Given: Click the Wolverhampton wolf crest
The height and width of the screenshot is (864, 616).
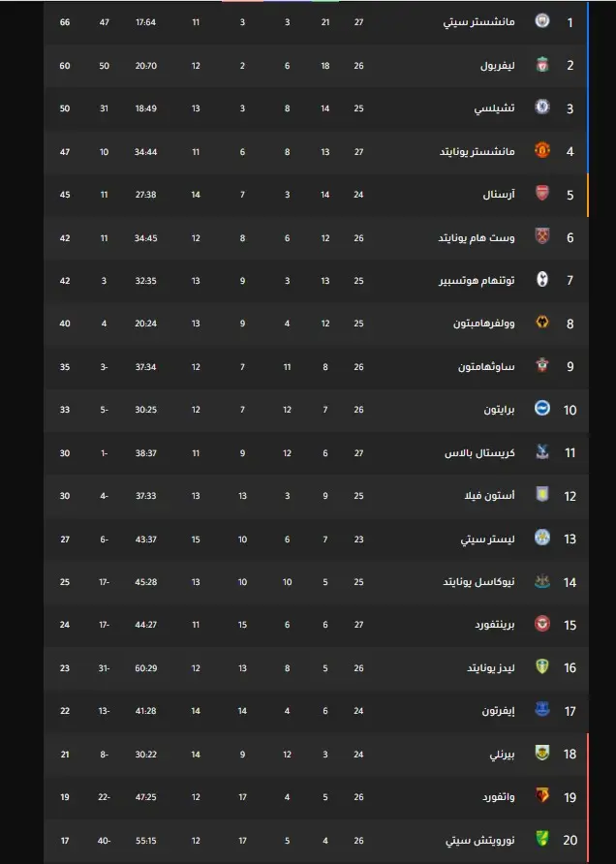Looking at the screenshot, I should click(542, 323).
